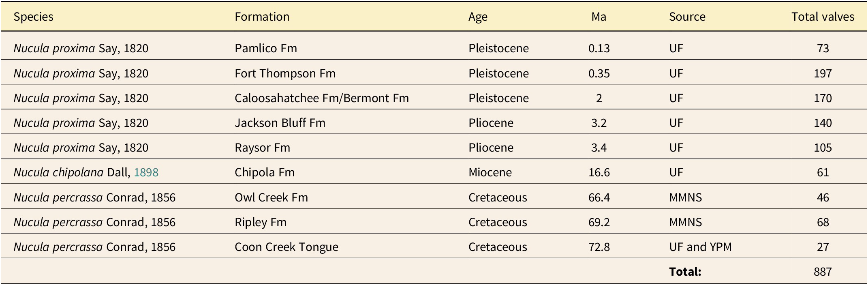The width and height of the screenshot is (868, 285).
Task: Click the 1898 citation link
Action: pyautogui.click(x=146, y=172)
